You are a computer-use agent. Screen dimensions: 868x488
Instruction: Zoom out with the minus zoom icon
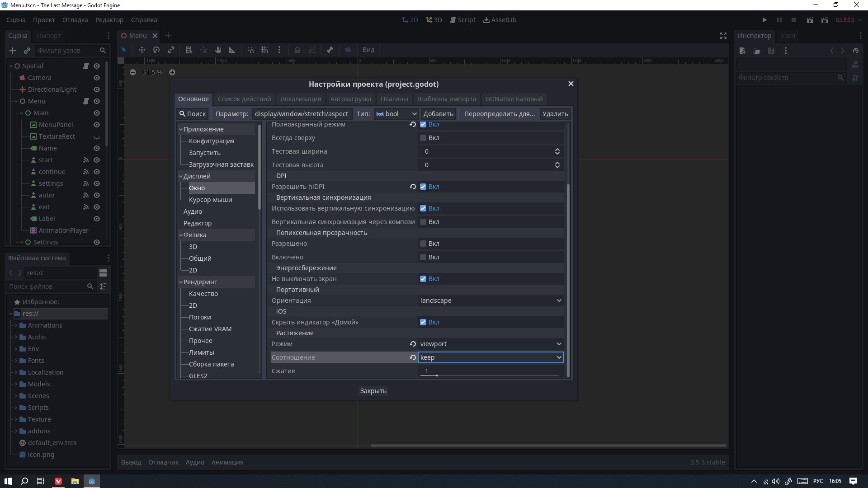tap(133, 72)
